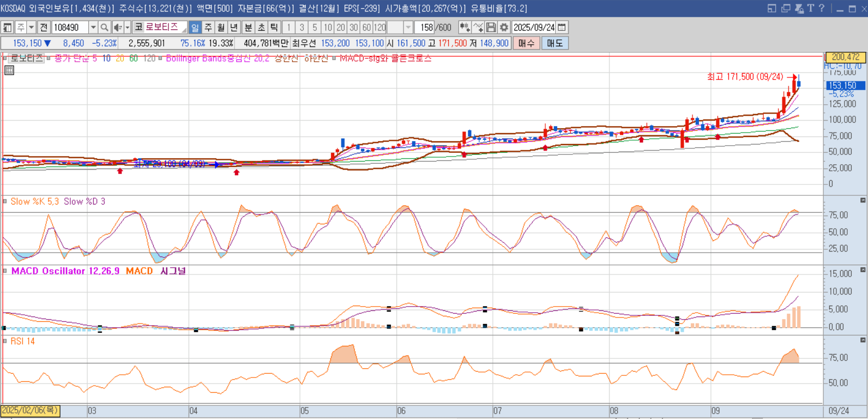Click the 2025/02/06(목) start date label
Image resolution: width=868 pixels, height=419 pixels.
[30, 410]
